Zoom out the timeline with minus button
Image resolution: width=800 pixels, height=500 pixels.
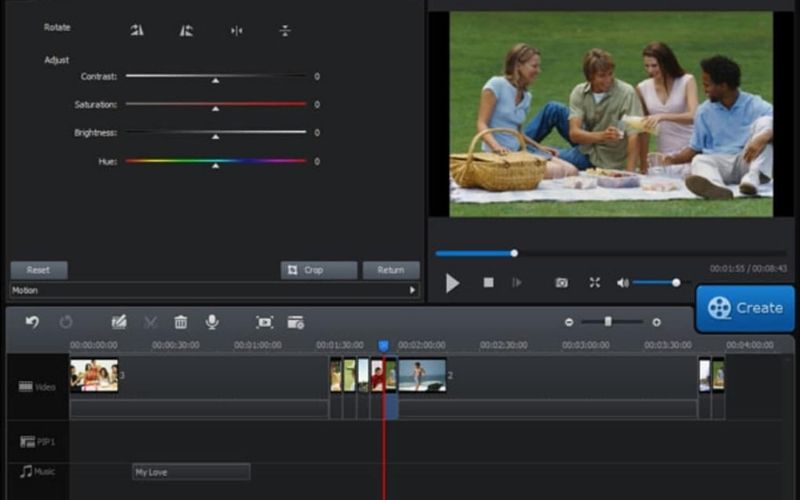click(569, 322)
